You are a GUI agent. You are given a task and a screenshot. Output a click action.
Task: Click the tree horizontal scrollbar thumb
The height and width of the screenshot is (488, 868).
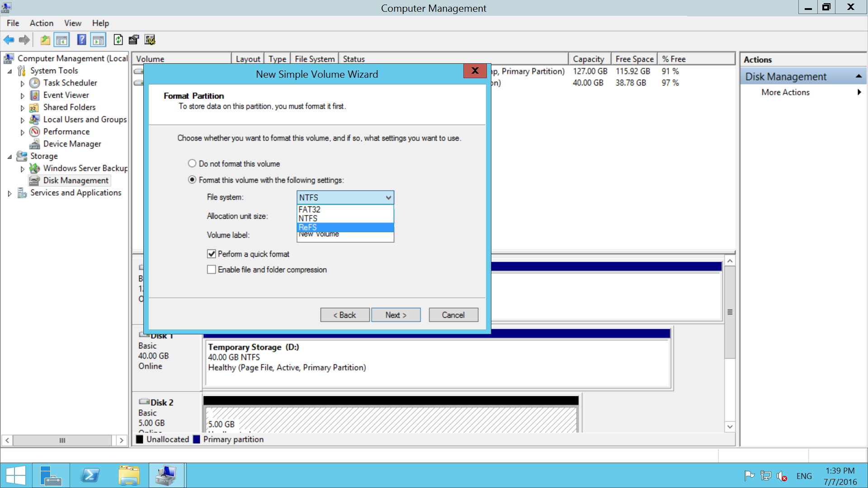click(x=62, y=440)
